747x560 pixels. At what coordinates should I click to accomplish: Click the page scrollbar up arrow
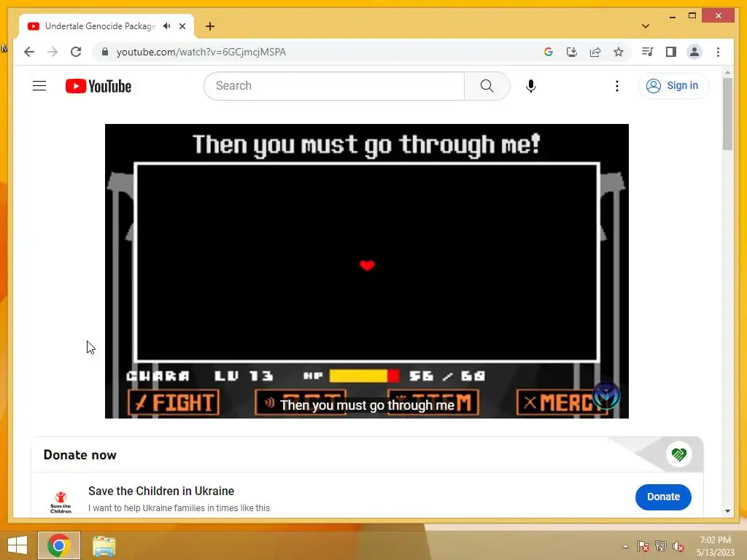pyautogui.click(x=727, y=72)
